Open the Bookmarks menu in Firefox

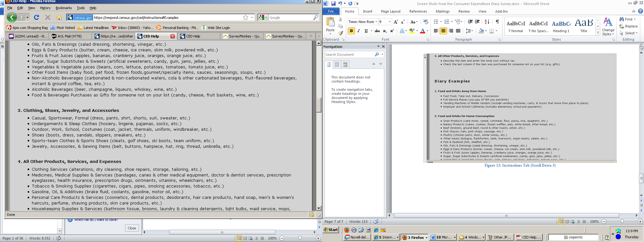pyautogui.click(x=64, y=8)
